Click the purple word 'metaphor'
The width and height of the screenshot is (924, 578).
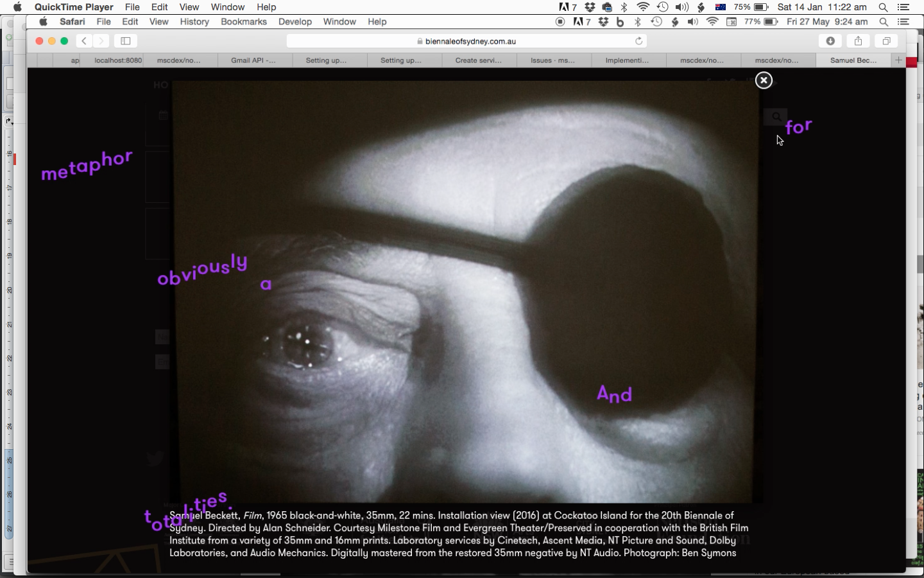point(87,166)
